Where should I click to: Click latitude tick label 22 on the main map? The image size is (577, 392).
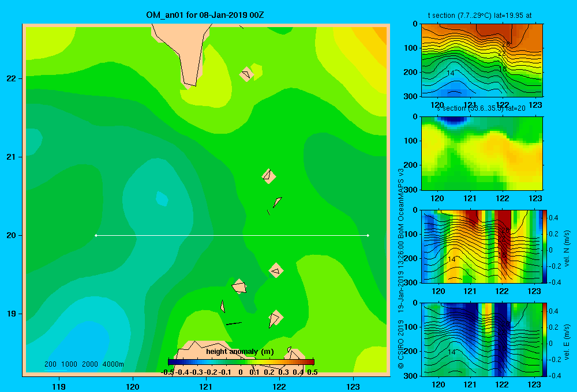[12, 78]
